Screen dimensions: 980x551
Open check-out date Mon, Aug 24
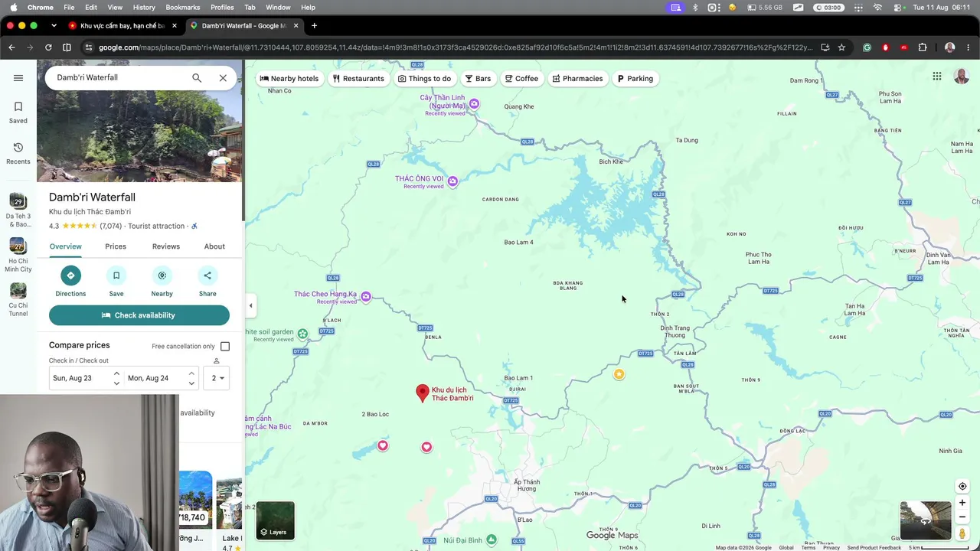coord(161,378)
